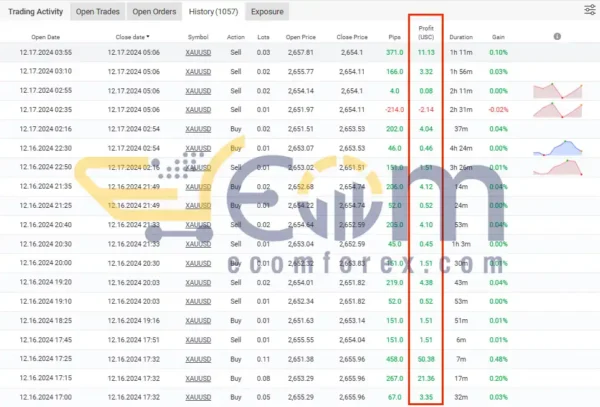Screen dimensions: 600x407
Task: Click the open date 12.17.2024 02:55
Action: click(x=46, y=91)
